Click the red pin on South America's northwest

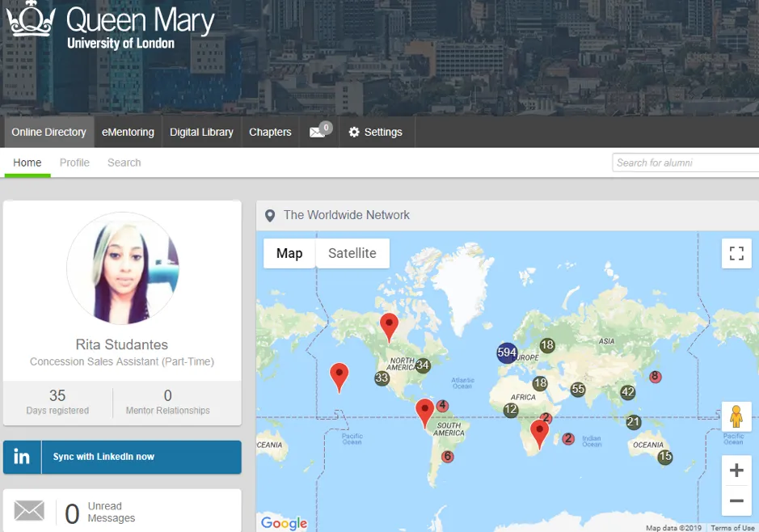[424, 412]
